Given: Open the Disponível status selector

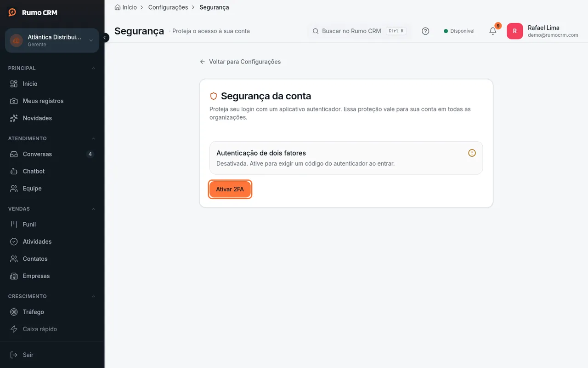Looking at the screenshot, I should 459,31.
